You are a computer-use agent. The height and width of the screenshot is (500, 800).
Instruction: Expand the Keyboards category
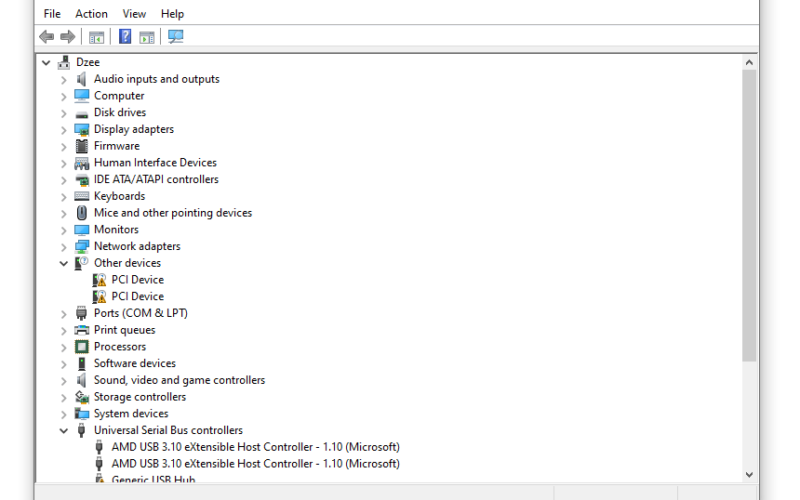64,196
